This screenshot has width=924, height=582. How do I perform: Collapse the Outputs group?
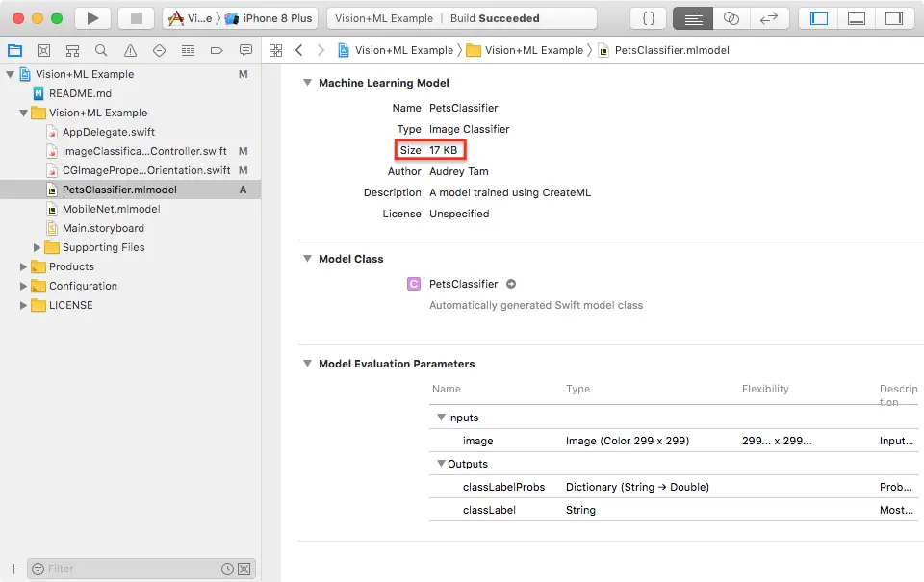pyautogui.click(x=441, y=464)
